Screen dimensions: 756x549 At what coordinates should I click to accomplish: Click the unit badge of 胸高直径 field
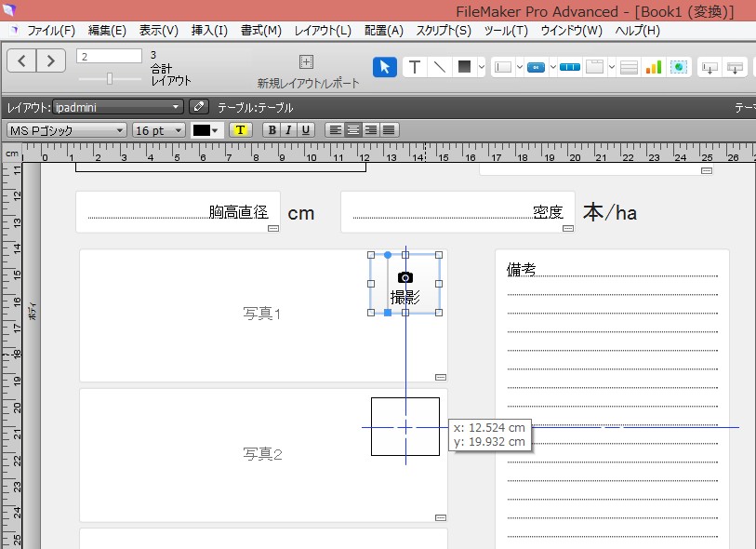coord(273,228)
